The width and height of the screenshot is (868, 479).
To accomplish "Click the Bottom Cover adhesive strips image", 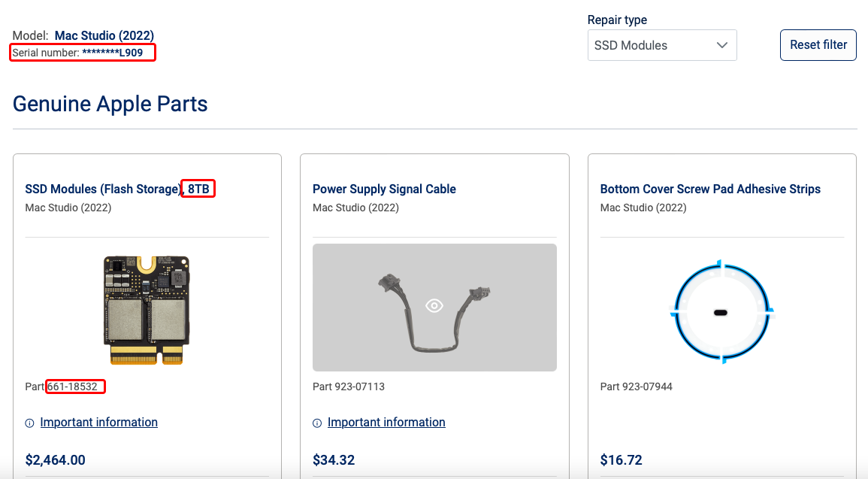I will pos(721,311).
